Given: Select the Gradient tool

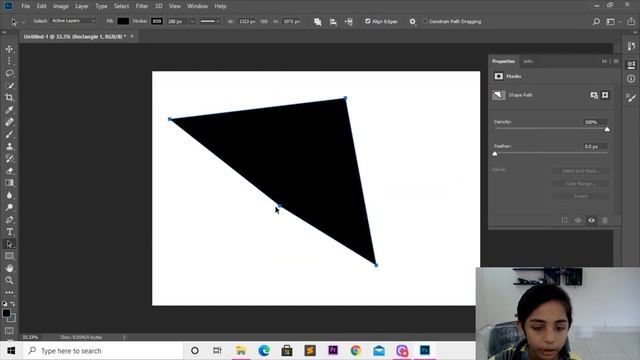Looking at the screenshot, I should coord(9,183).
